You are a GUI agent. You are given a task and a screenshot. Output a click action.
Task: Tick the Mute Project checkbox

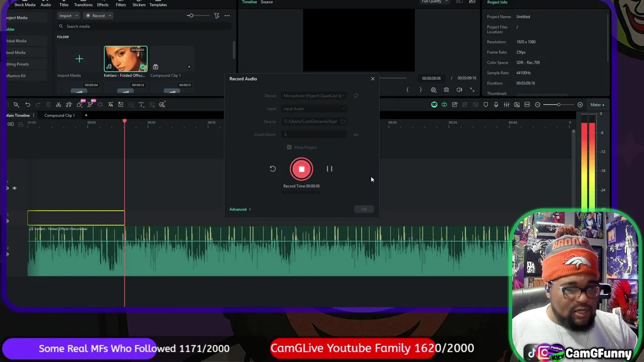289,147
